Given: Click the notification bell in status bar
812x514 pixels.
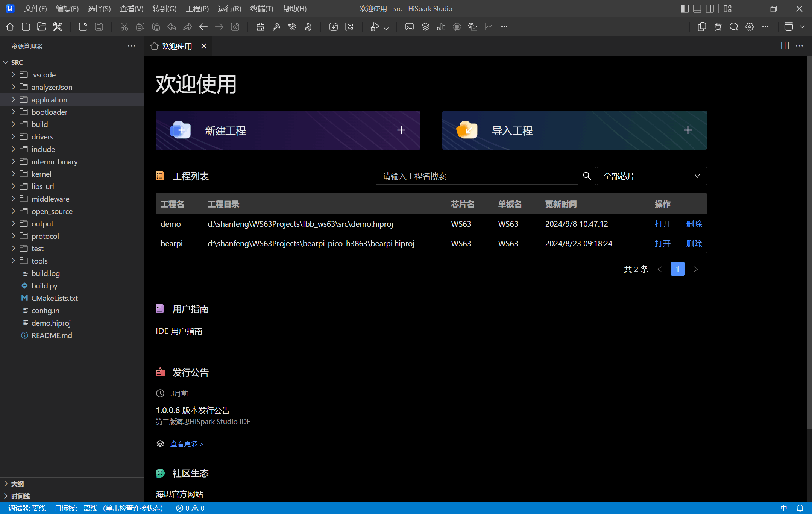Looking at the screenshot, I should tap(800, 508).
